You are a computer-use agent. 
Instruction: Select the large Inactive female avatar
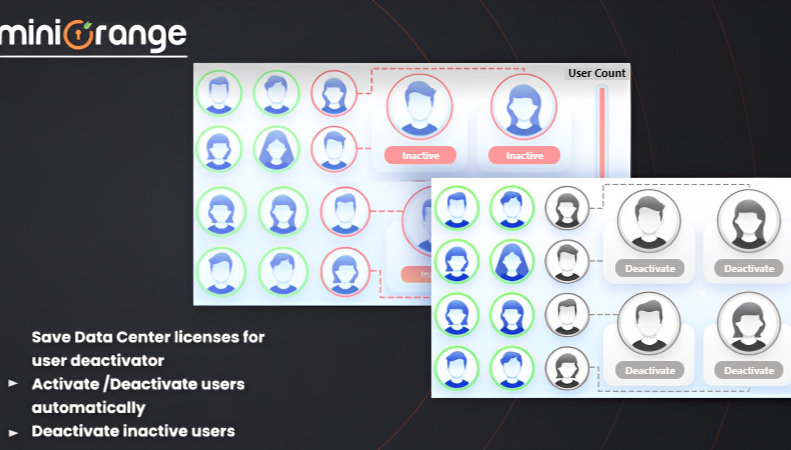(524, 107)
